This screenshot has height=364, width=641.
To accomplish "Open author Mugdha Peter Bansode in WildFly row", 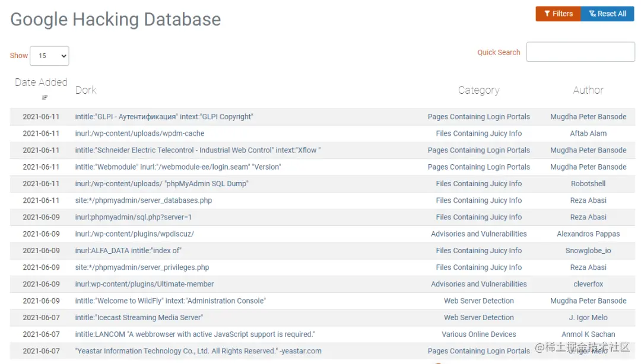I will click(x=588, y=301).
